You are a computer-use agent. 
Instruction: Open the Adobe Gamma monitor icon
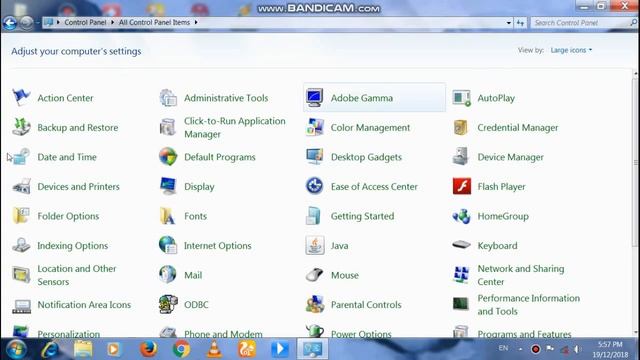tap(314, 98)
